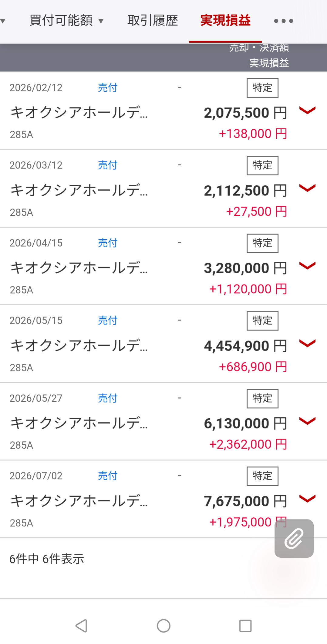The image size is (327, 644).
Task: Tap the paperclip attachment floating icon
Action: [294, 538]
